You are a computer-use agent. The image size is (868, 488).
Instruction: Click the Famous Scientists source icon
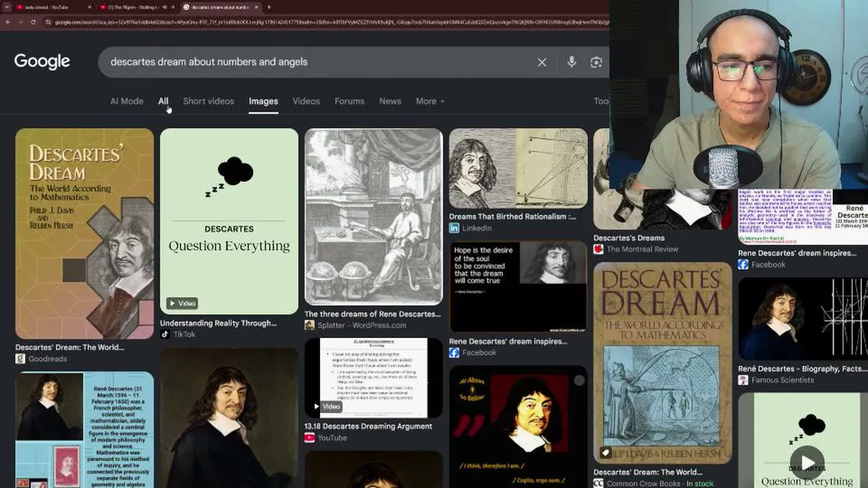(743, 380)
